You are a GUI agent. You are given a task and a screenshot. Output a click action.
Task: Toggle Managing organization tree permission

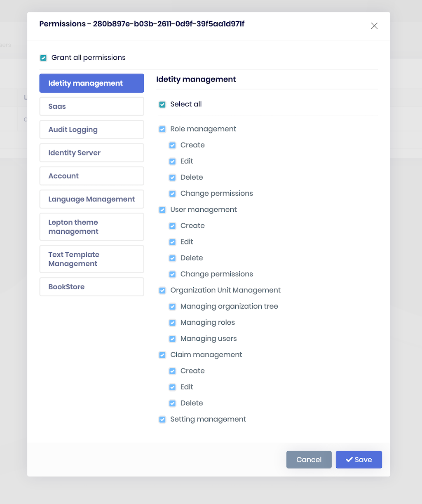(x=172, y=307)
